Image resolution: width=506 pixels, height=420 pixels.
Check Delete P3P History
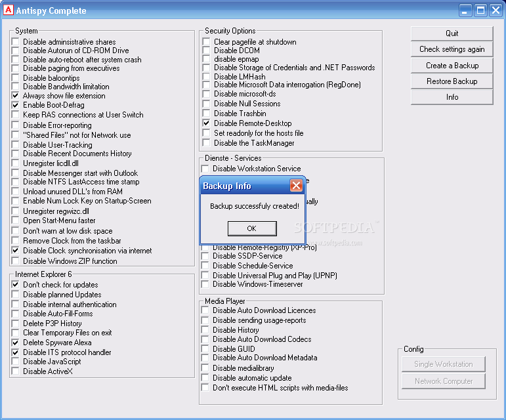(x=15, y=324)
